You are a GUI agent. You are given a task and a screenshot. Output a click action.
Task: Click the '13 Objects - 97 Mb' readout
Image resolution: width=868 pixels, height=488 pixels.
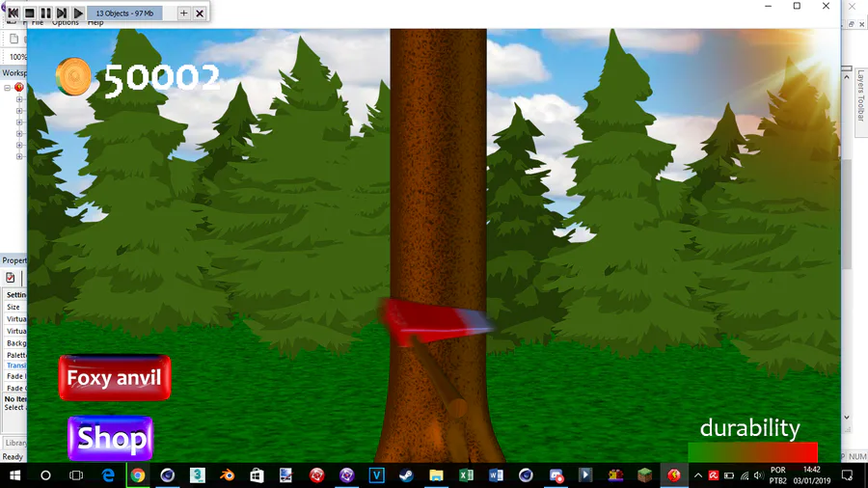click(124, 13)
